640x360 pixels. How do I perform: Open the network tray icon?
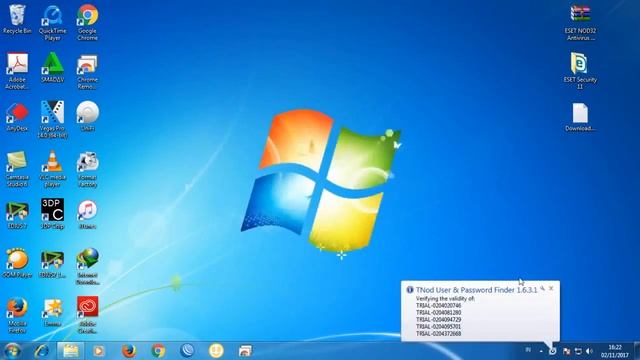[578, 351]
